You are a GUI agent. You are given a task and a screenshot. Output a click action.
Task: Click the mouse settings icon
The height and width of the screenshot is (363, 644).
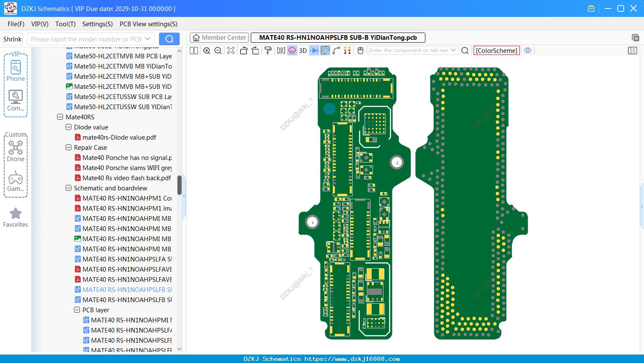point(360,50)
